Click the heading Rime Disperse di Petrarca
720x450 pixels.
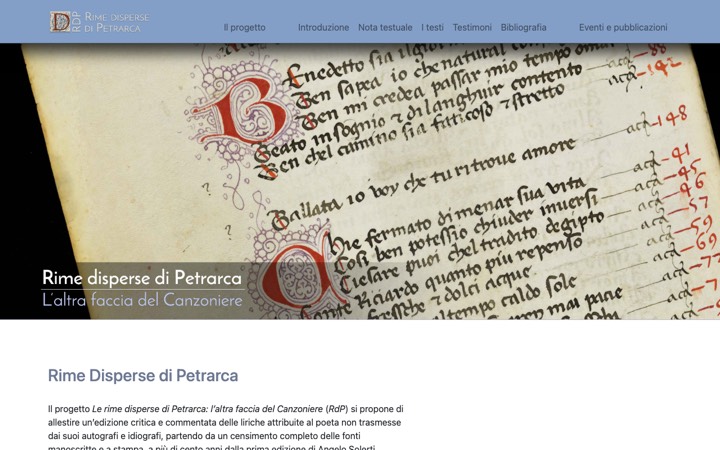click(x=143, y=376)
